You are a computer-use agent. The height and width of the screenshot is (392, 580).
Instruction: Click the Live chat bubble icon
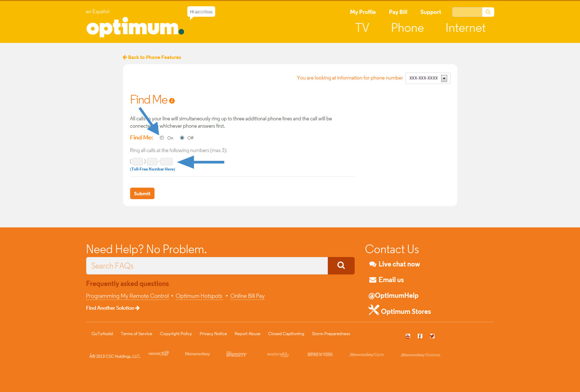pos(372,264)
